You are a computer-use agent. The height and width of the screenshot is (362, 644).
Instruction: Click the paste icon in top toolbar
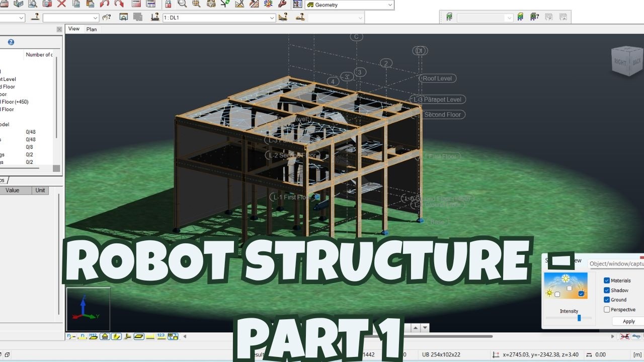[90, 4]
